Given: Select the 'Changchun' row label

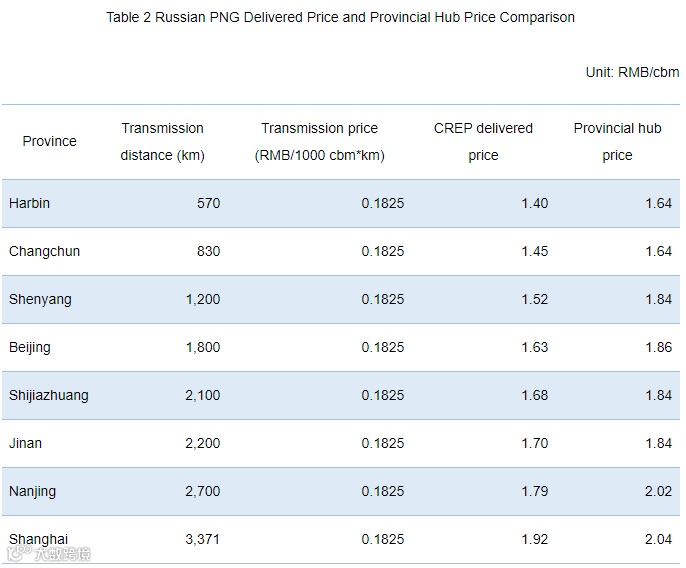Looking at the screenshot, I should [45, 251].
